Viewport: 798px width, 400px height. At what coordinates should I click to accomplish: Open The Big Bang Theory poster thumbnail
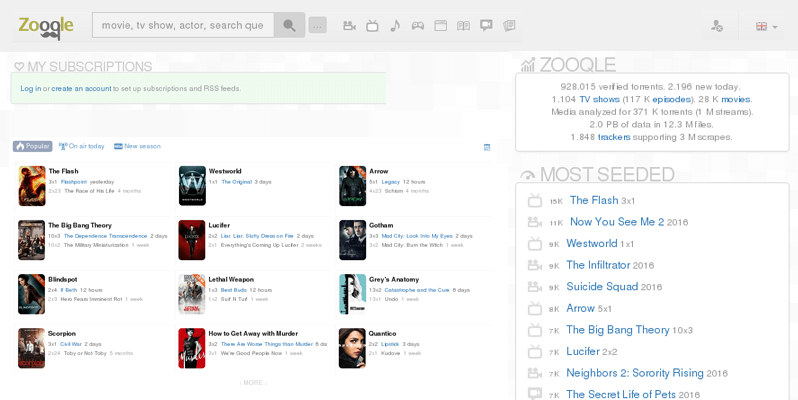pyautogui.click(x=32, y=240)
